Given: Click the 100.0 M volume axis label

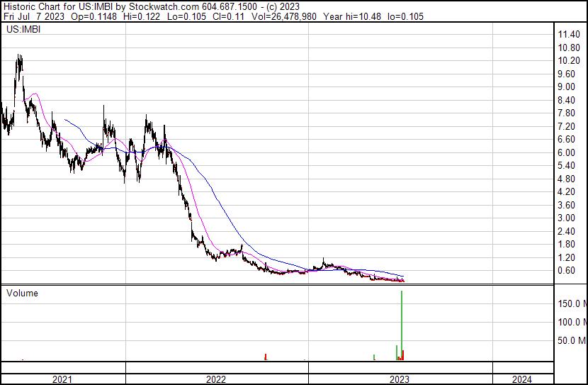Looking at the screenshot, I should [x=571, y=322].
